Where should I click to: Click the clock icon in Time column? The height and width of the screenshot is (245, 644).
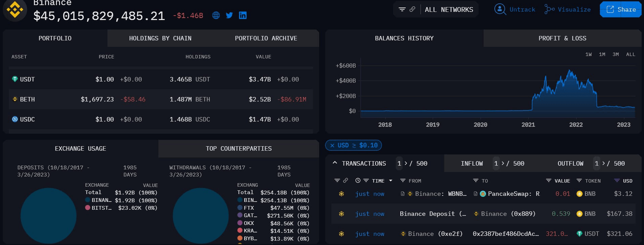[358, 181]
